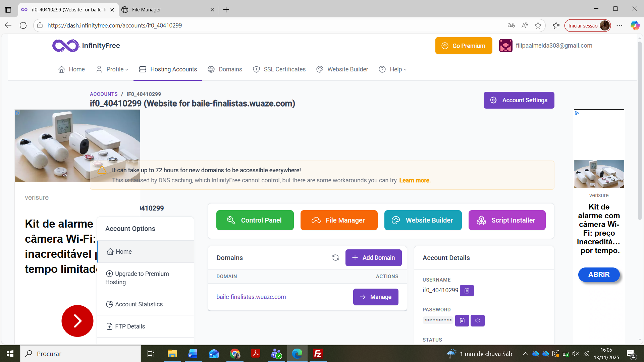Open the baile-finalistas.wuaze.com domain link

coord(251,297)
